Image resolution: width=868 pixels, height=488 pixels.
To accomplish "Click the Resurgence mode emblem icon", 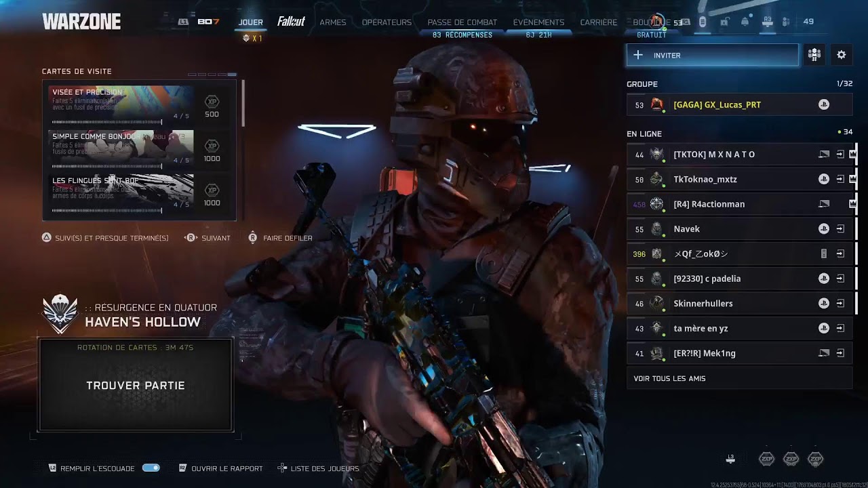I will pos(60,314).
